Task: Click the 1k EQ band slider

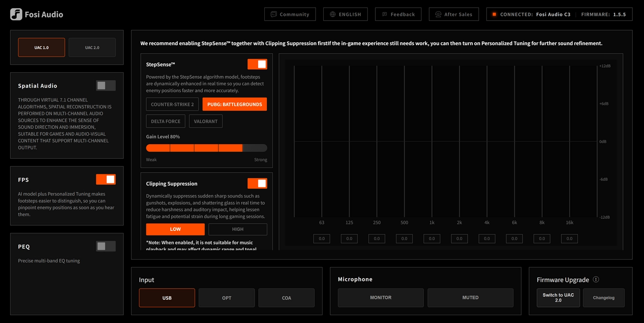Action: (x=432, y=141)
